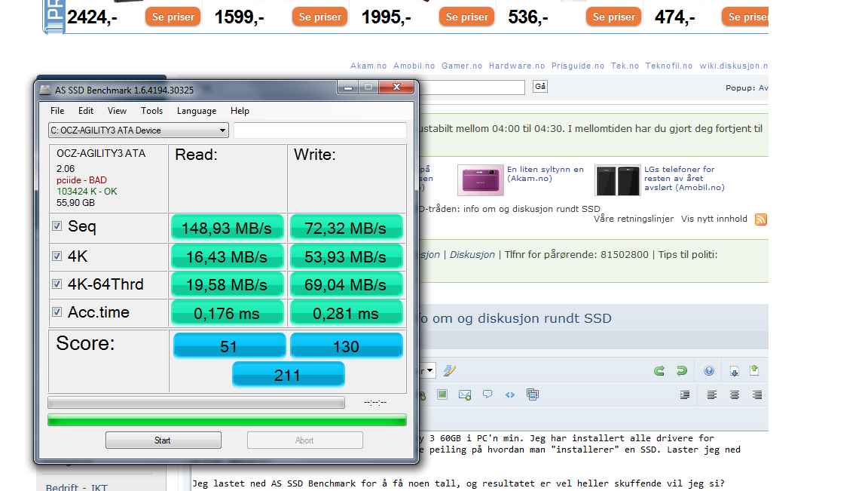Open the Gamer.no network link

(462, 66)
